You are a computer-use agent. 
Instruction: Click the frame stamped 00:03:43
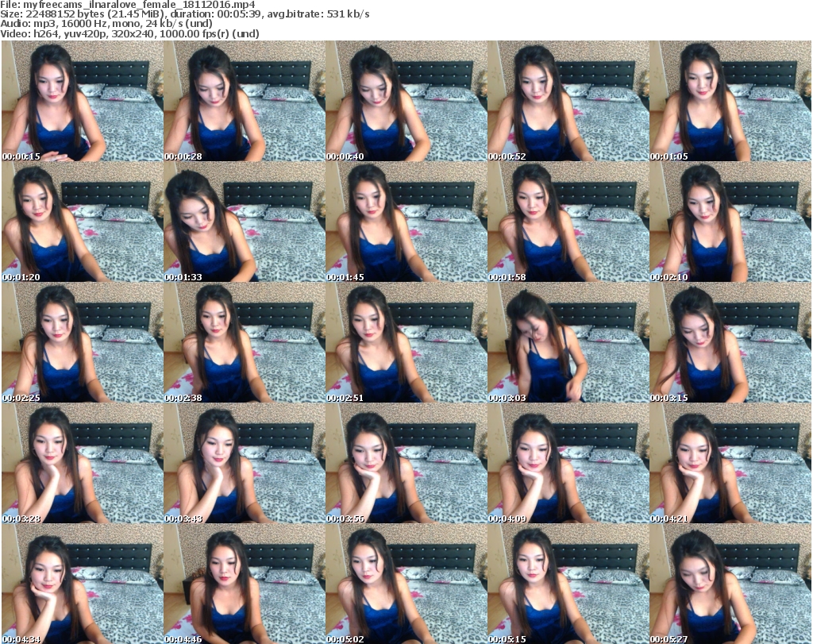click(245, 464)
